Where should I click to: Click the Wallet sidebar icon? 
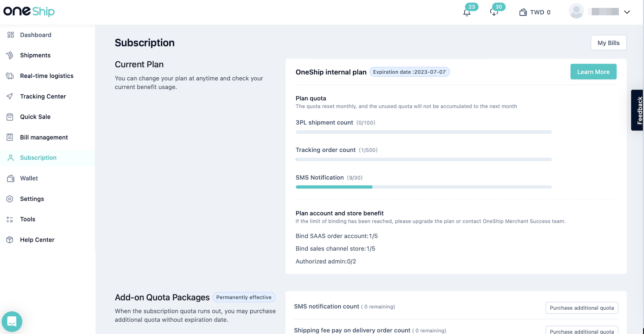pos(11,179)
